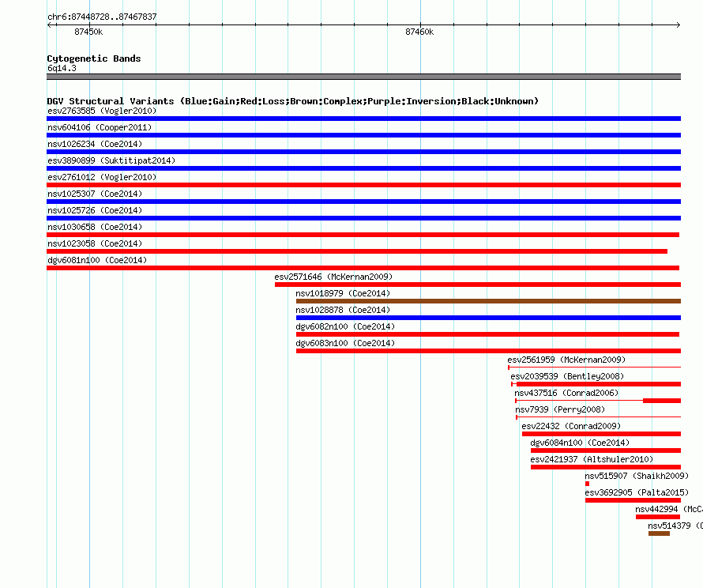703x588 pixels.
Task: Click the 87450k ruler tick label
Action: click(x=88, y=32)
